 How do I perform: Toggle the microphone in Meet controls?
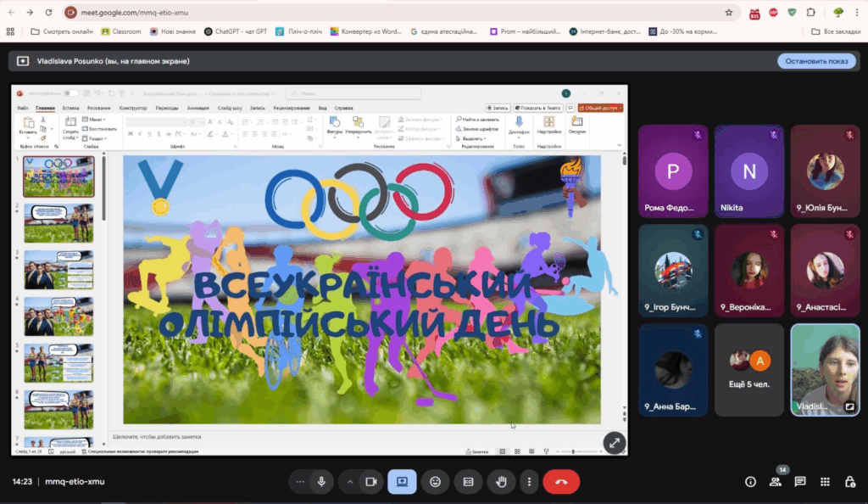pos(321,482)
